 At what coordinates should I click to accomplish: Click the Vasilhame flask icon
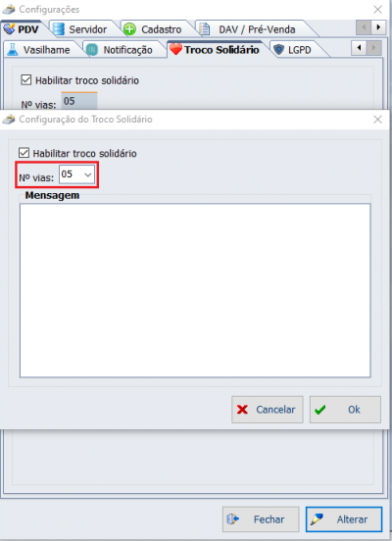tap(13, 50)
